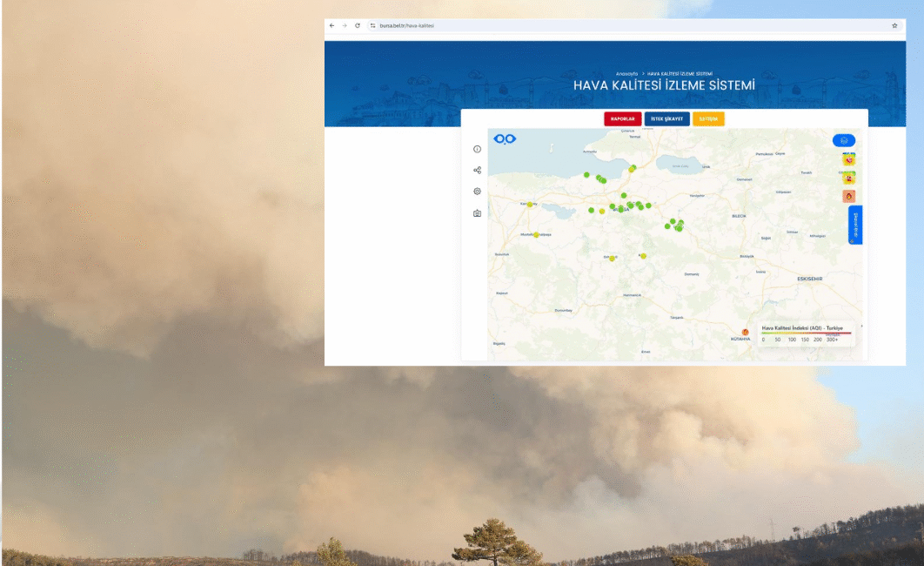Click the blue İSTEK ŞİKAYET button
The image size is (924, 566).
pyautogui.click(x=667, y=119)
